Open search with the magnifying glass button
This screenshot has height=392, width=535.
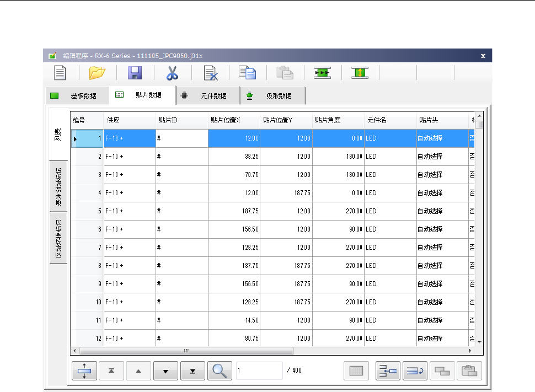(220, 371)
